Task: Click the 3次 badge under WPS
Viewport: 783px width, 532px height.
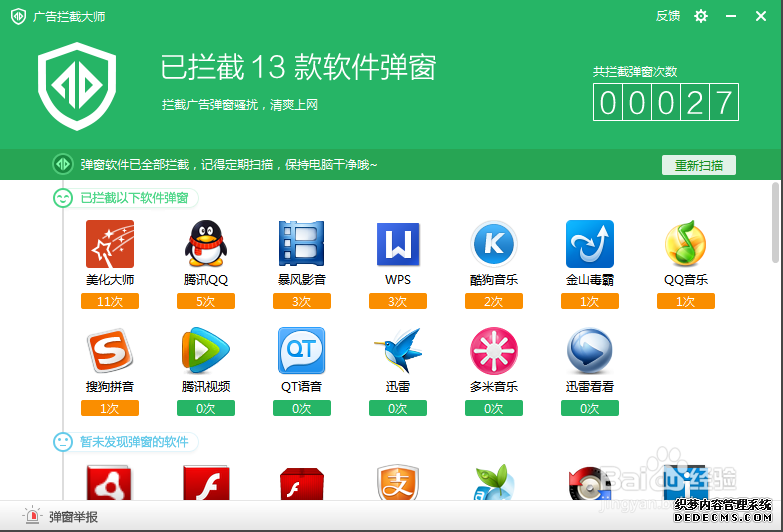Action: pos(398,301)
